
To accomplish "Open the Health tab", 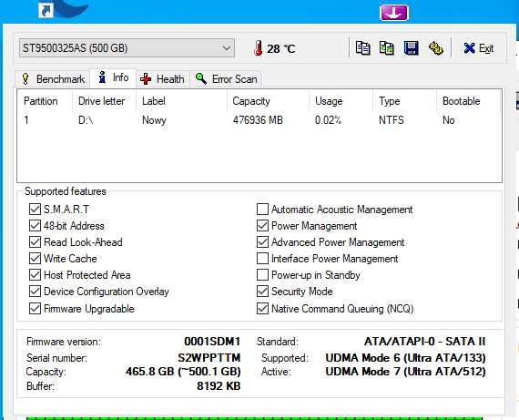I will coord(162,79).
